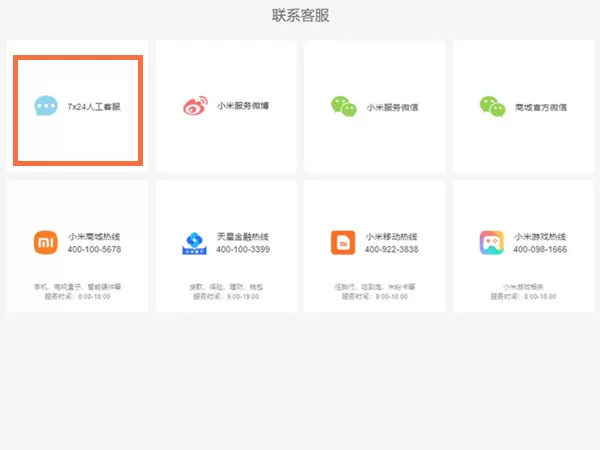Click the red Weibo logo icon
The width and height of the screenshot is (600, 450).
coord(195,106)
